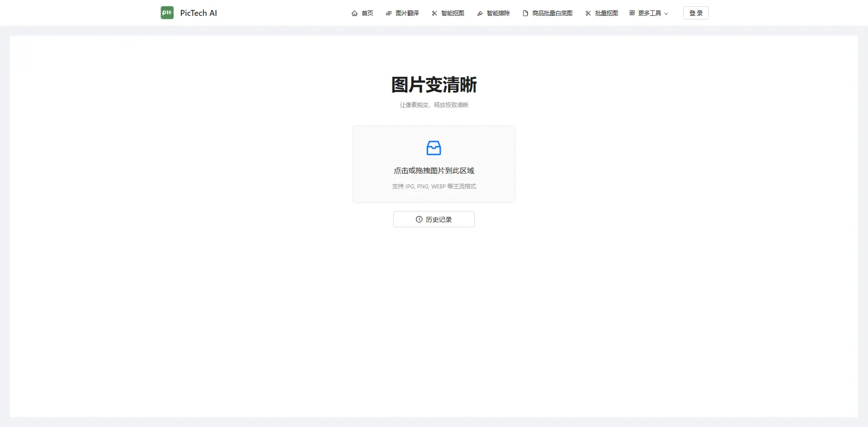Viewport: 868px width, 427px height.
Task: Switch to 智能抠图 navigation tab
Action: pyautogui.click(x=452, y=13)
